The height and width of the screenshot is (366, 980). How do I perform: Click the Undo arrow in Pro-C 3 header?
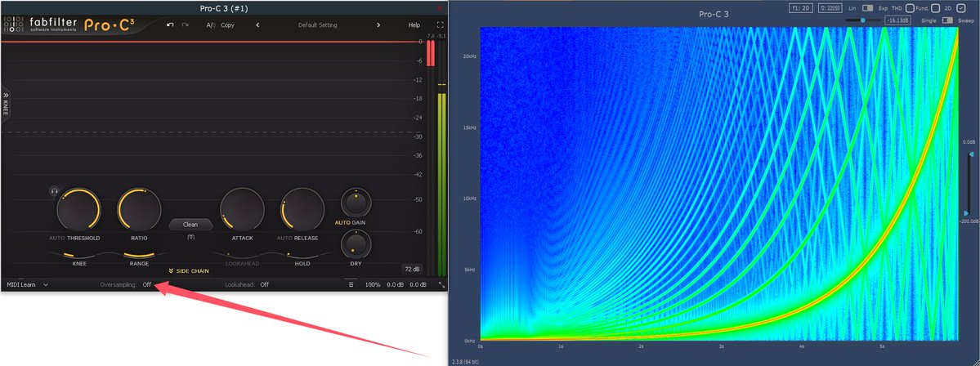pos(170,25)
